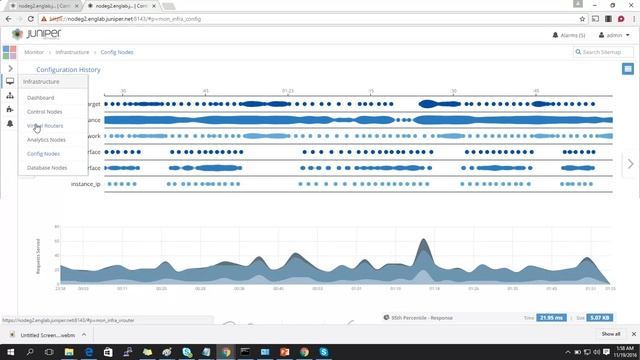
Task: Click the address bar URL
Action: [x=125, y=19]
